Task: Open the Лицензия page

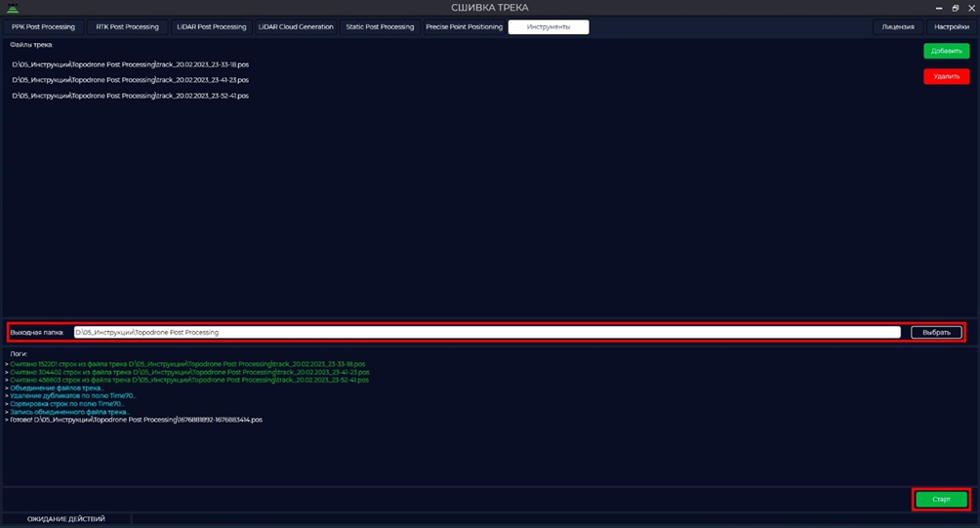Action: 898,27
